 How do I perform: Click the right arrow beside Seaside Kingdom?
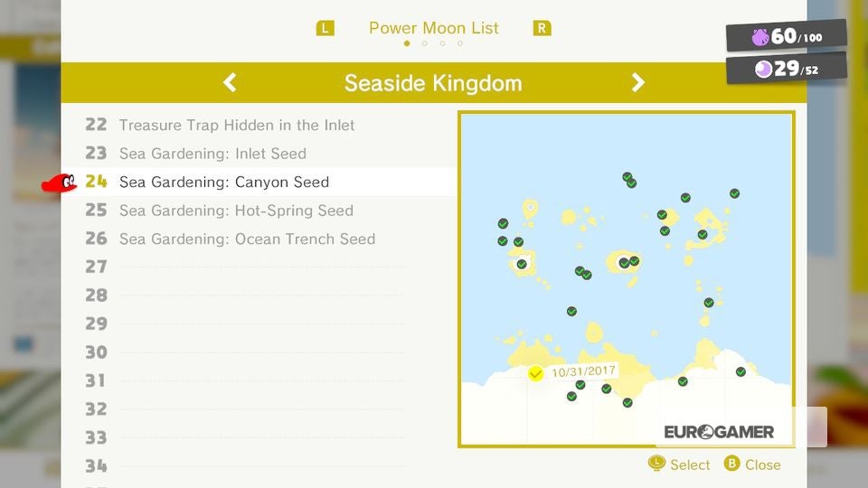click(x=637, y=82)
